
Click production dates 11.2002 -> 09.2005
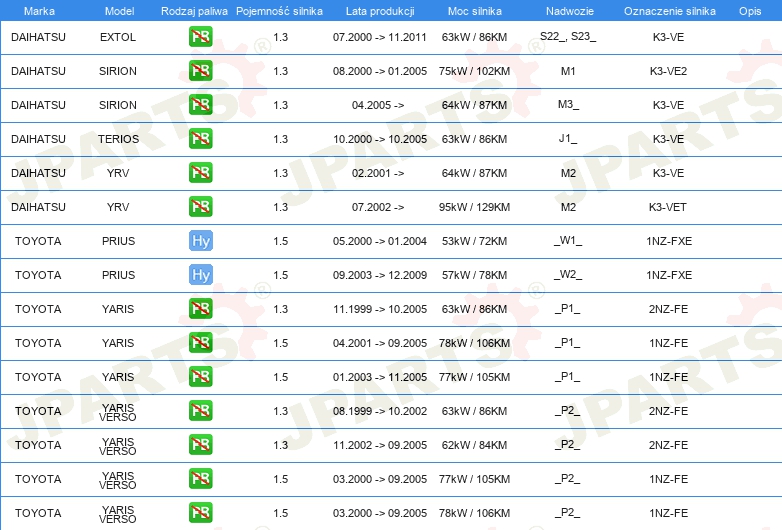pyautogui.click(x=380, y=445)
